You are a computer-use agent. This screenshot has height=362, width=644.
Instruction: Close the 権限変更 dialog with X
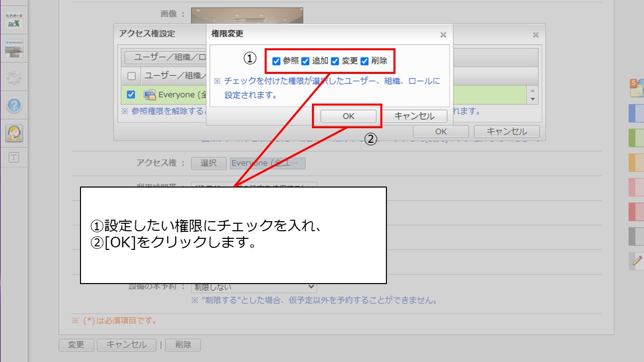pyautogui.click(x=443, y=35)
